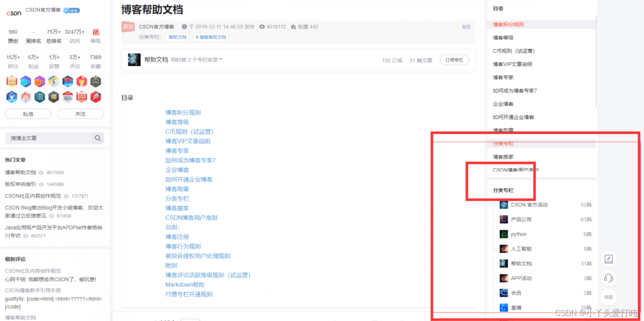Select 博客等级 in sidebar 目录
The height and width of the screenshot is (321, 644).
503,38
